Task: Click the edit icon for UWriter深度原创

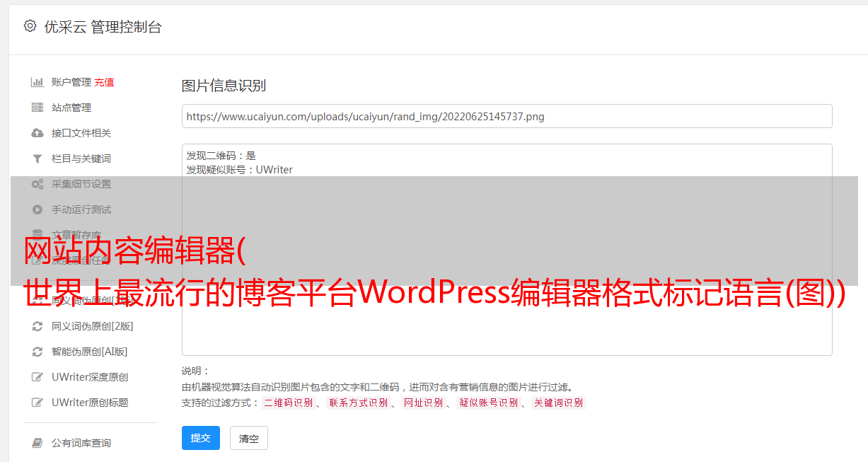Action: pos(37,377)
